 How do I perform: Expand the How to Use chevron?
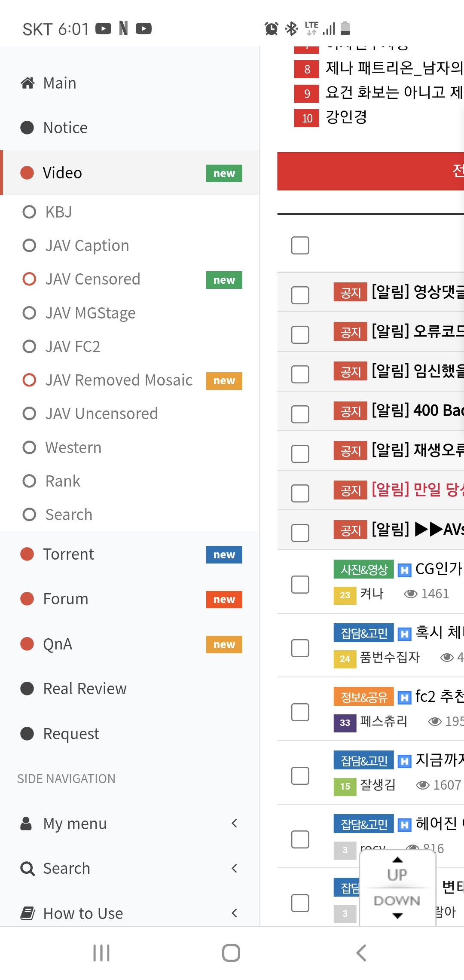pyautogui.click(x=234, y=913)
